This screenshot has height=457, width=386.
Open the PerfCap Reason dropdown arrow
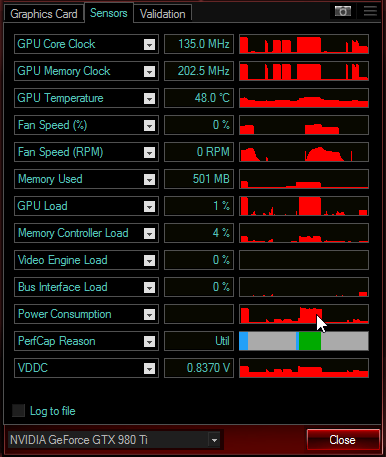(149, 341)
